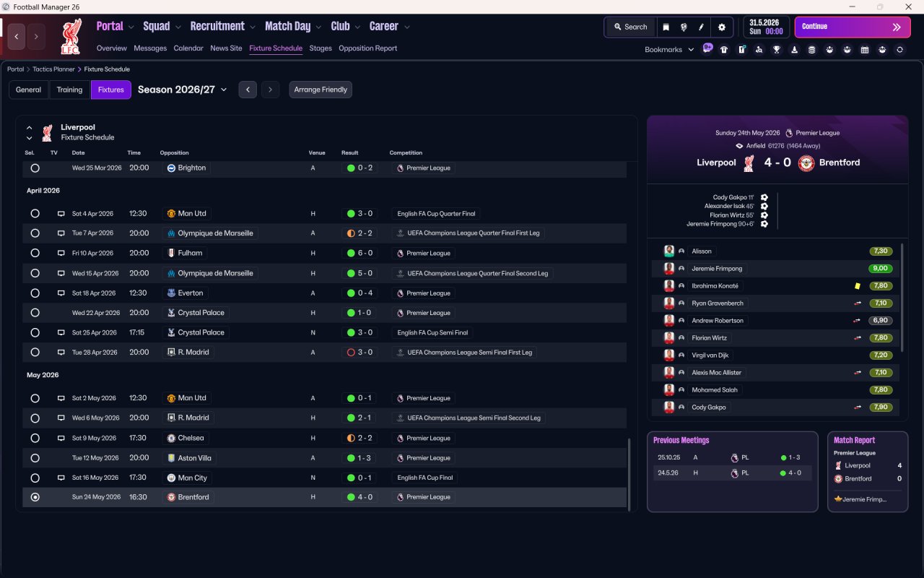Sort fixtures by the Date column header
Image resolution: width=924 pixels, height=578 pixels.
tap(78, 152)
